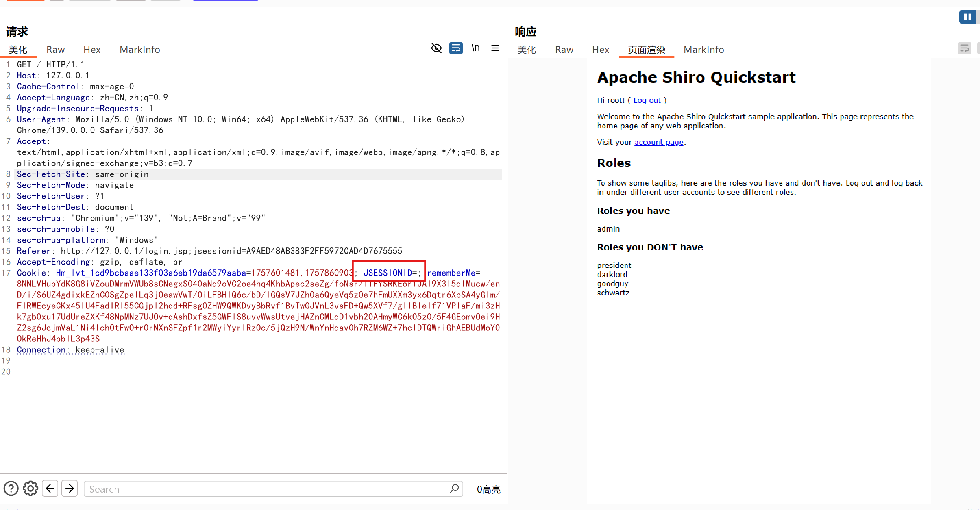The image size is (980, 510).
Task: Go to next search match arrow
Action: [70, 488]
